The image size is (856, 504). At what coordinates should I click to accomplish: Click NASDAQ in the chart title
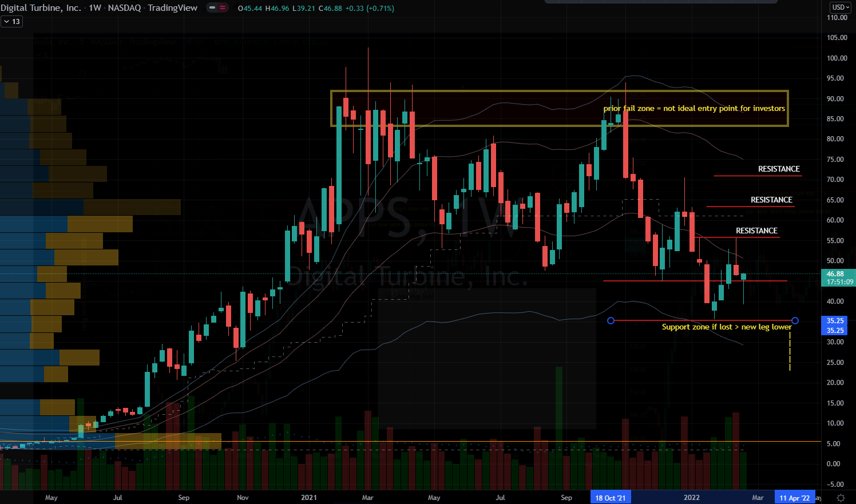point(125,8)
